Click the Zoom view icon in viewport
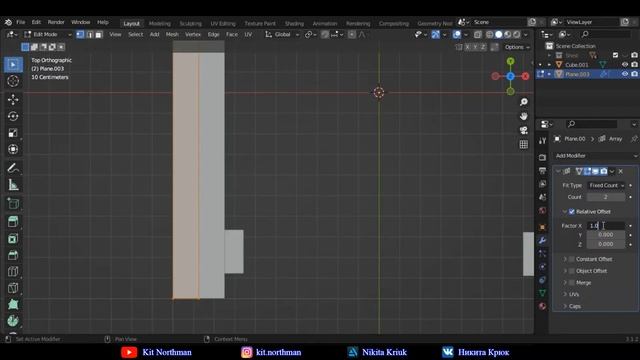The width and height of the screenshot is (640, 360). pyautogui.click(x=524, y=102)
